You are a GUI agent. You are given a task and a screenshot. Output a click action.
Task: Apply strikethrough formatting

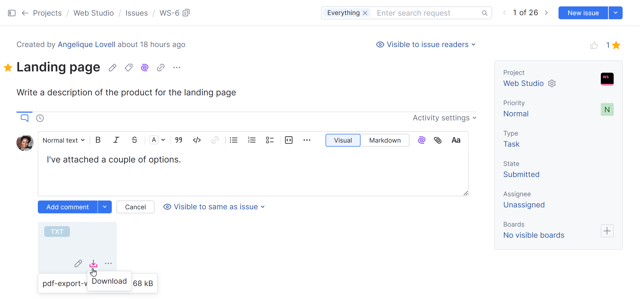[x=134, y=140]
